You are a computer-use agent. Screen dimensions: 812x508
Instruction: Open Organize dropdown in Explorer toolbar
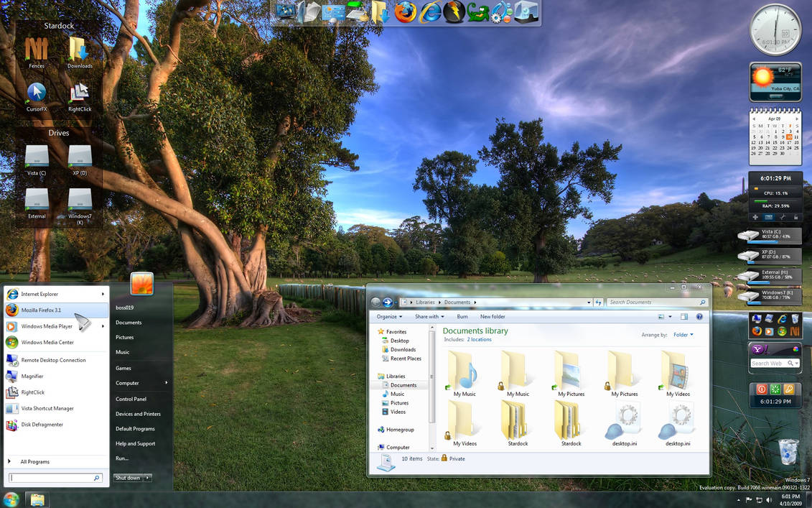click(389, 316)
